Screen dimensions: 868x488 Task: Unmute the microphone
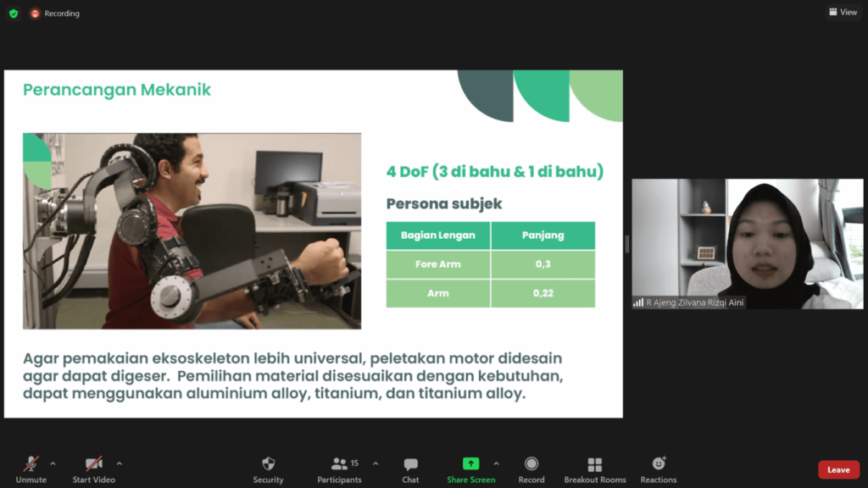click(31, 464)
